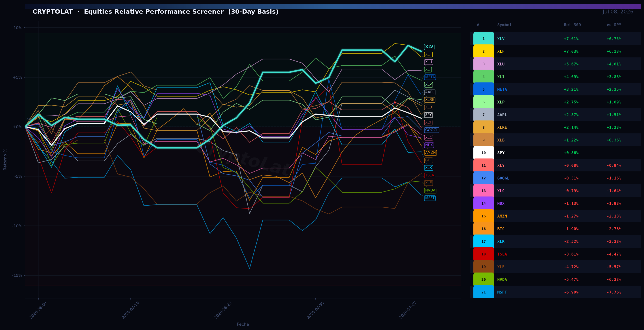Click the "-4.47%" vs SPY value

coord(614,254)
